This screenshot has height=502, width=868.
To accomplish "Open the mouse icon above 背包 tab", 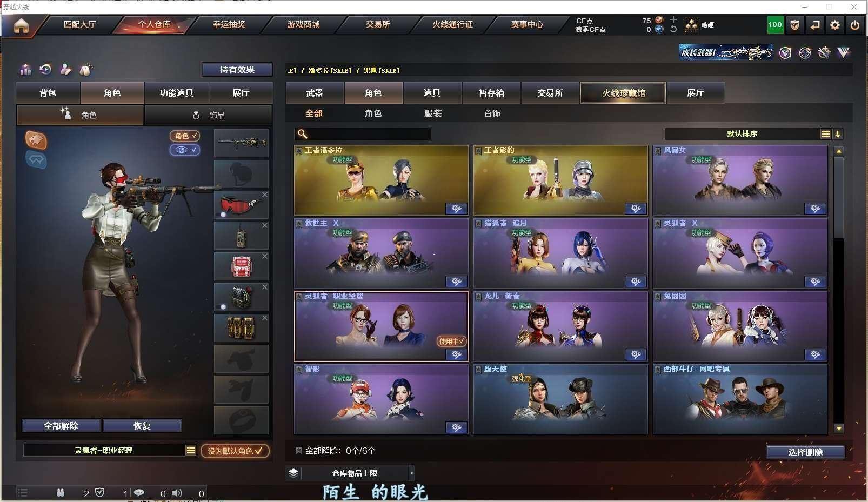I will click(x=86, y=70).
